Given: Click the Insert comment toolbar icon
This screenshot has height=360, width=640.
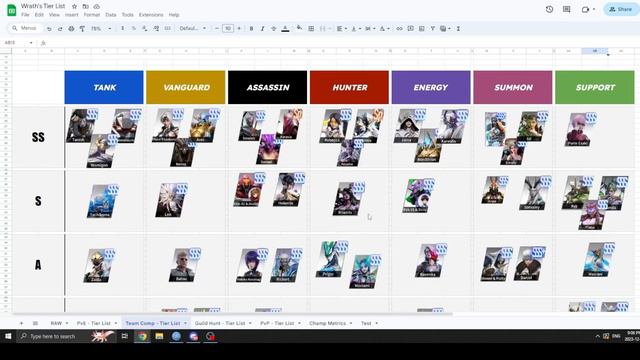Looking at the screenshot, I should 410,29.
